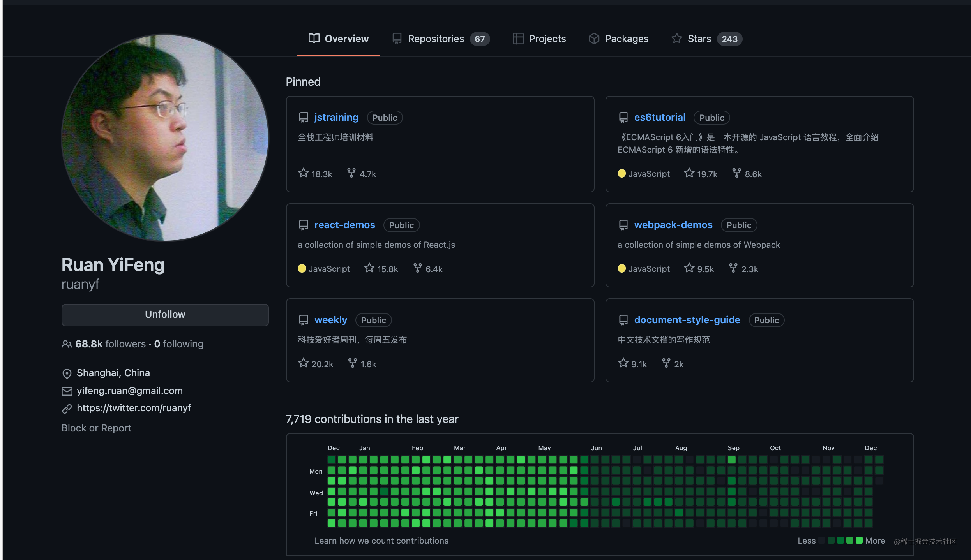Click the email envelope icon
The image size is (971, 560).
pyautogui.click(x=67, y=391)
